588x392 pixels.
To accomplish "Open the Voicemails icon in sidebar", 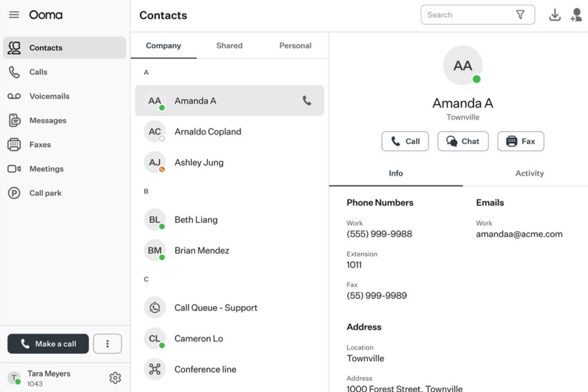I will point(14,96).
